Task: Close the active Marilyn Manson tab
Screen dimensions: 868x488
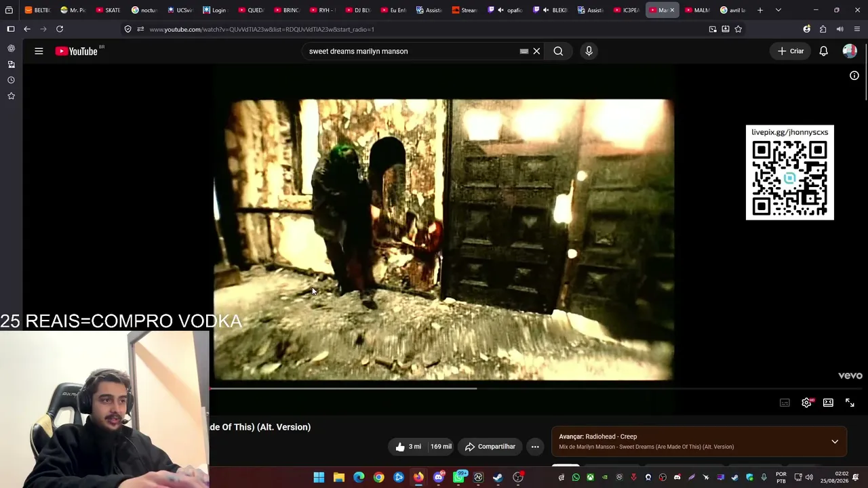Action: point(672,10)
